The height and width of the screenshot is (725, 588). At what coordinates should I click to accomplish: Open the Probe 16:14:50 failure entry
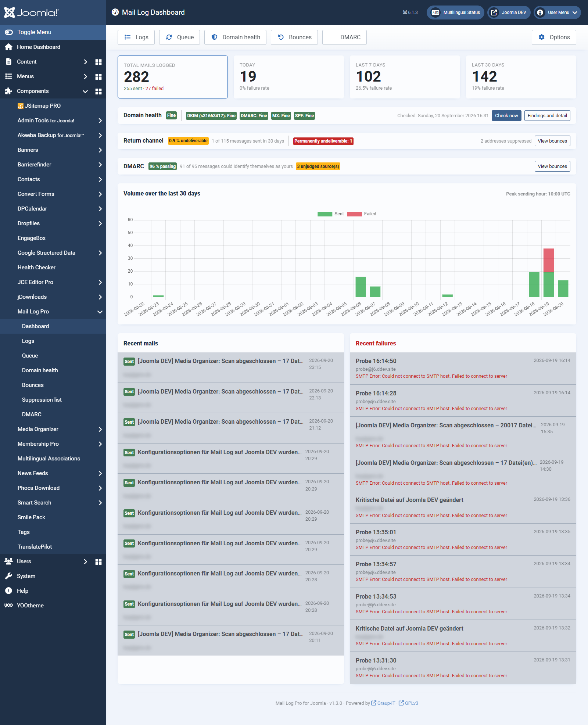[x=463, y=369]
